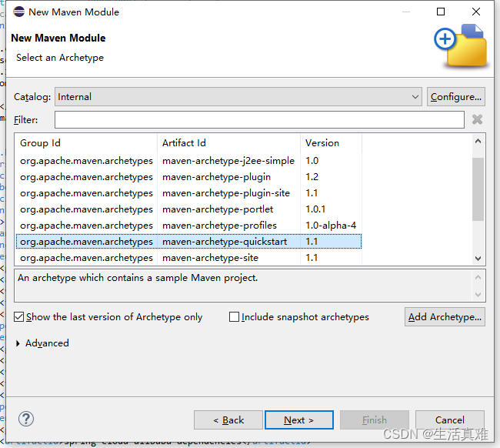Open the Catalog dropdown
Image resolution: width=500 pixels, height=448 pixels.
[238, 97]
